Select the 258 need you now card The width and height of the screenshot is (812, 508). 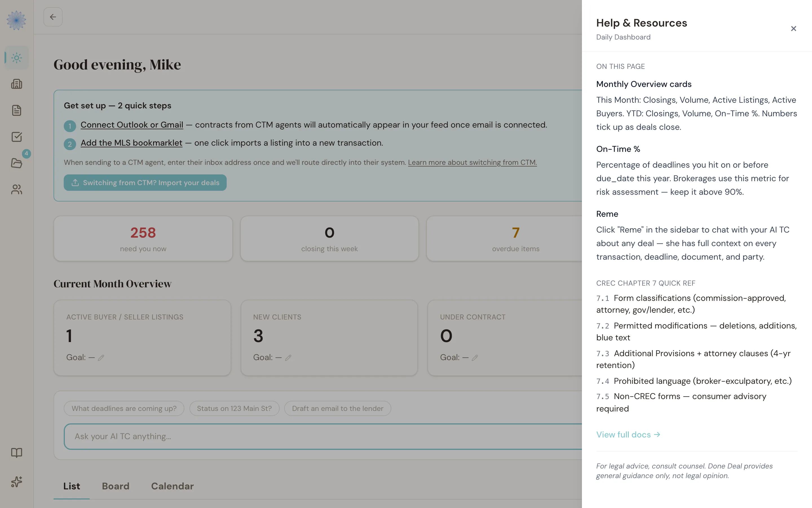143,238
